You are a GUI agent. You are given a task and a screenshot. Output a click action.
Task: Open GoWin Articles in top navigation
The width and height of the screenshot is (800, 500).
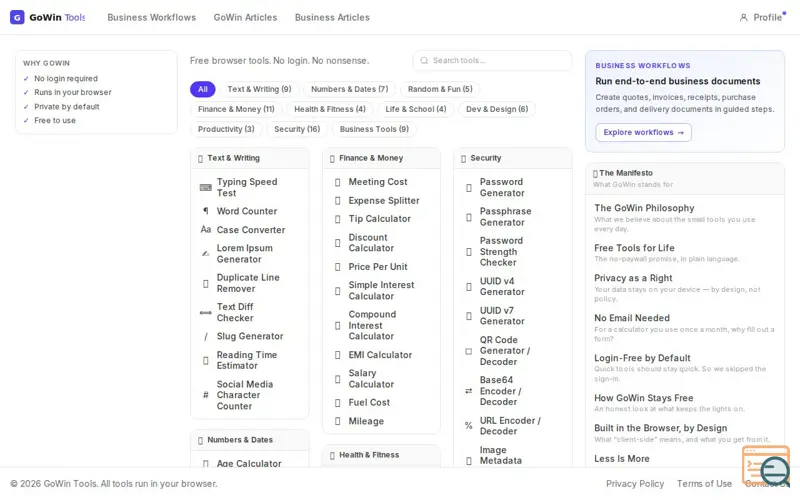pos(245,17)
